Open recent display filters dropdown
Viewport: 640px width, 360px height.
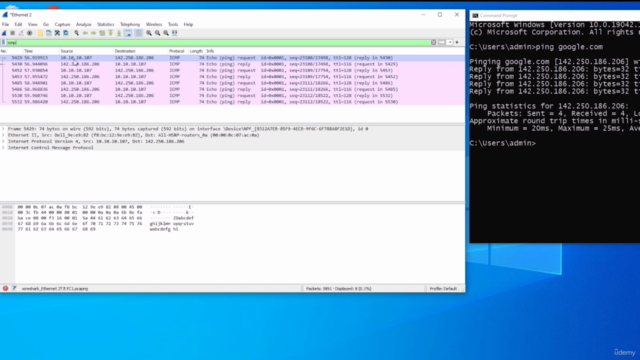pyautogui.click(x=450, y=42)
